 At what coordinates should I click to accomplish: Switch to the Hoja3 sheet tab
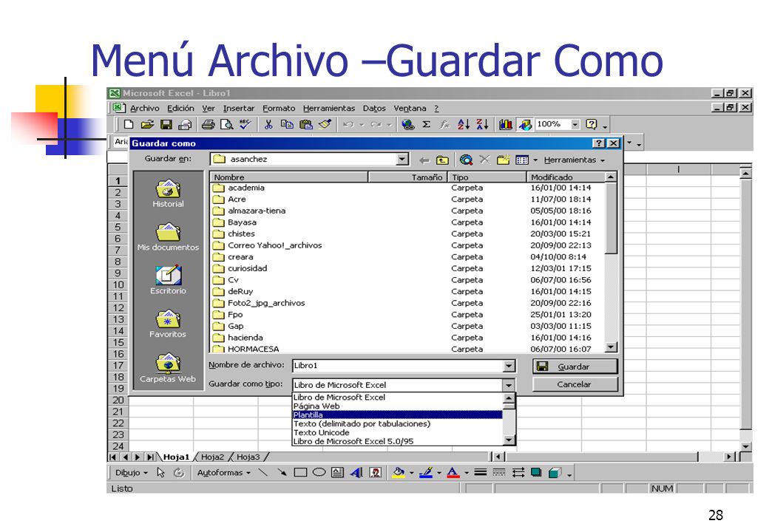[x=248, y=457]
